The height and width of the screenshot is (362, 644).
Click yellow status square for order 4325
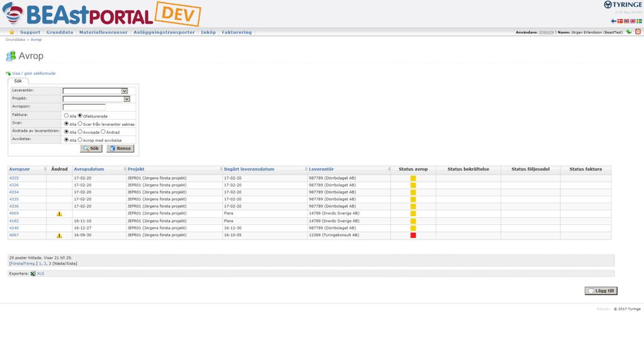pyautogui.click(x=413, y=178)
